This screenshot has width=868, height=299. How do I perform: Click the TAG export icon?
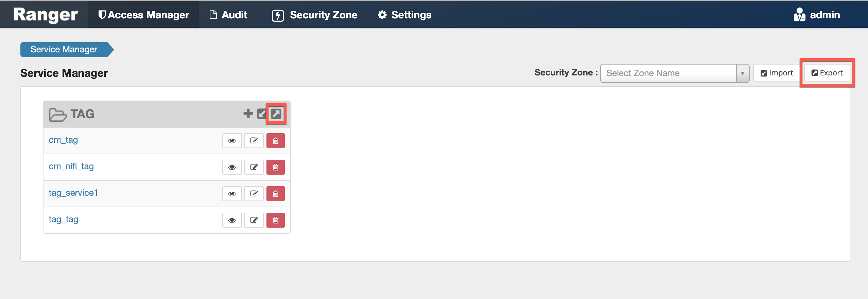click(x=276, y=114)
